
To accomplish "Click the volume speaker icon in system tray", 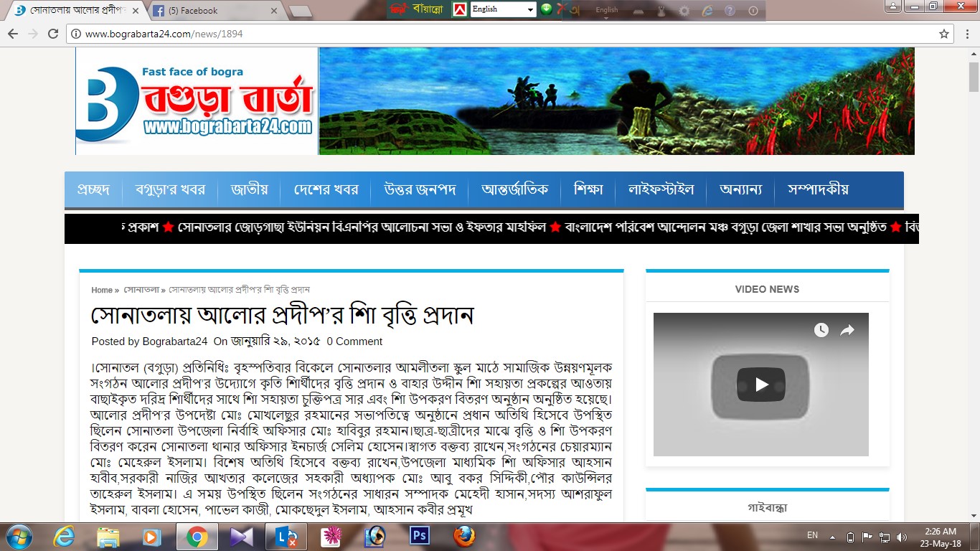I will [x=901, y=537].
